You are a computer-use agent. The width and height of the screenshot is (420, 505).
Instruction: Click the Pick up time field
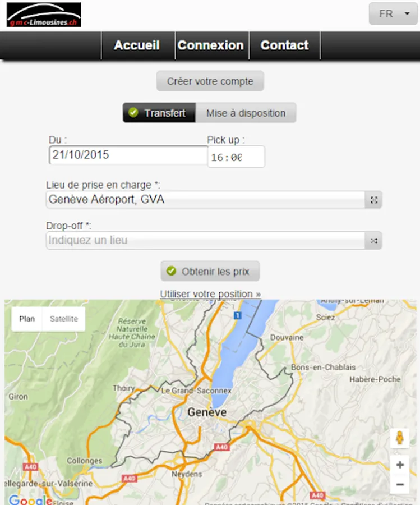click(236, 157)
